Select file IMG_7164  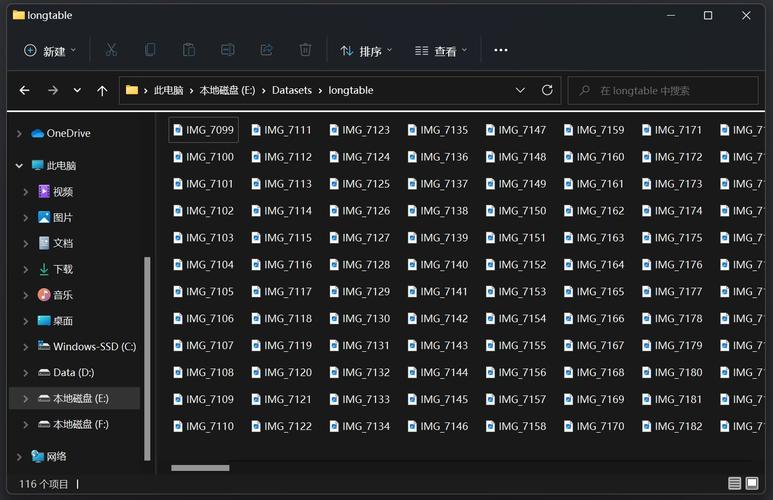594,265
